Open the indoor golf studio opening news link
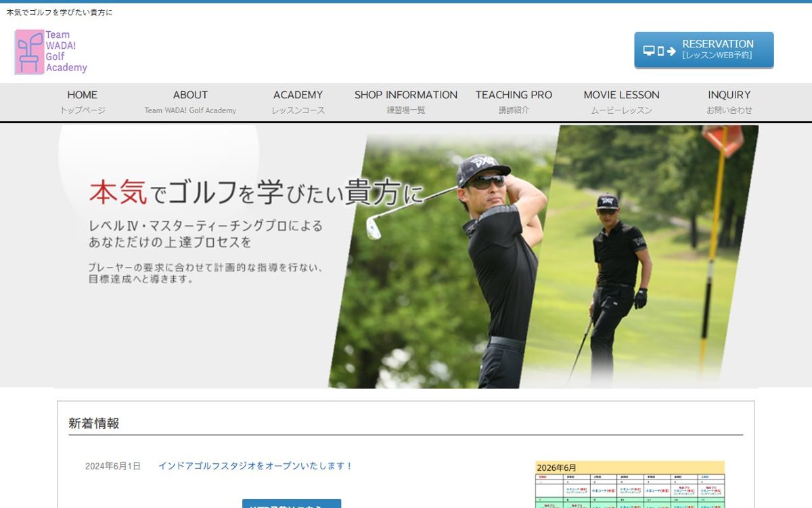The height and width of the screenshot is (508, 812). [256, 466]
